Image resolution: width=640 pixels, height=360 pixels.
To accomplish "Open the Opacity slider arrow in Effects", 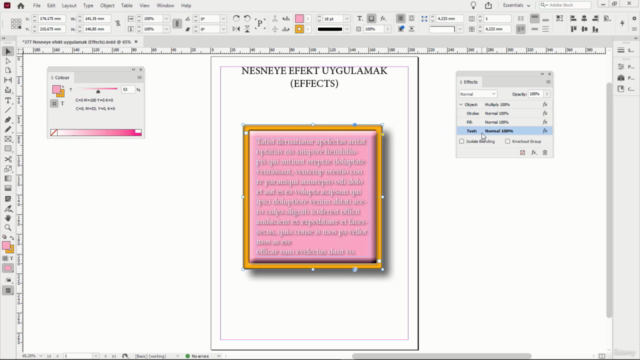I will pyautogui.click(x=547, y=94).
